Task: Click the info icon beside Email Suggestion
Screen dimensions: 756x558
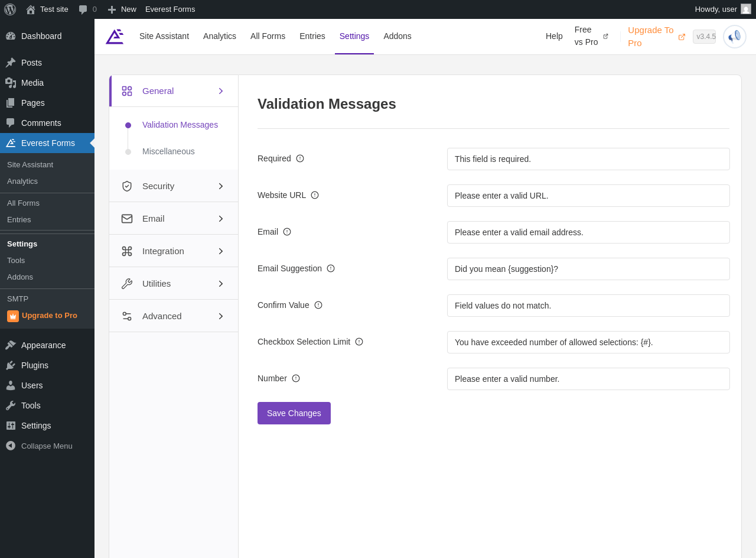Action: [x=331, y=268]
